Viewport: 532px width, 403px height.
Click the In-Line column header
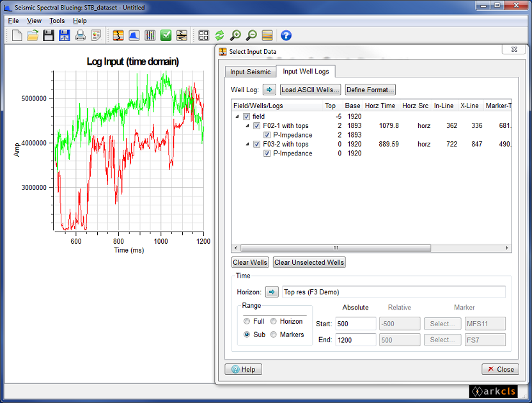point(445,106)
